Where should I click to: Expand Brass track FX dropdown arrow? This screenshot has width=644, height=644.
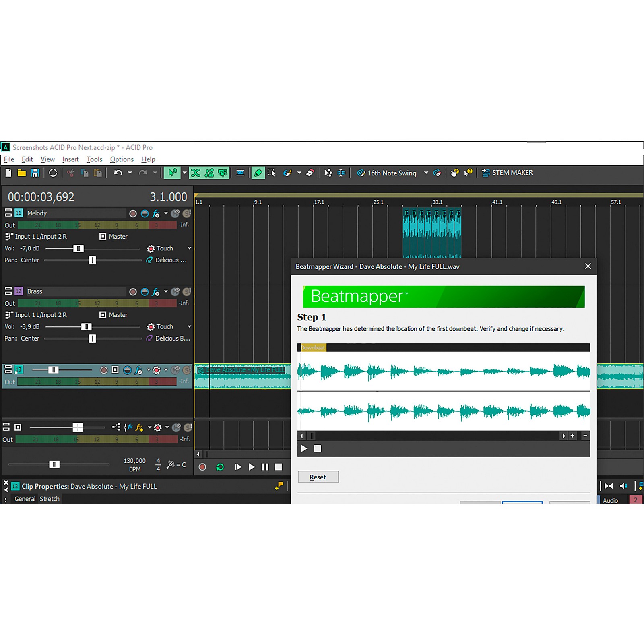(x=166, y=291)
